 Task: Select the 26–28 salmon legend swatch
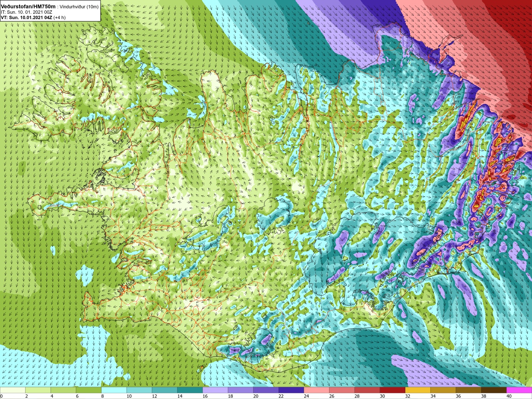[342, 390]
